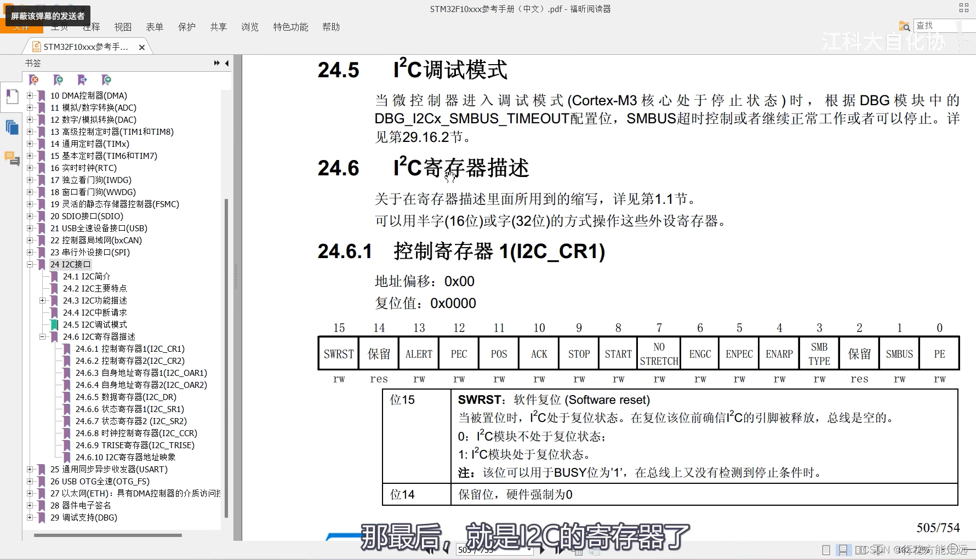Screen dimensions: 976x560
Task: Go to bookmark 24.6.8 时钟控制寄存器(I2C_CCR)
Action: click(x=136, y=433)
